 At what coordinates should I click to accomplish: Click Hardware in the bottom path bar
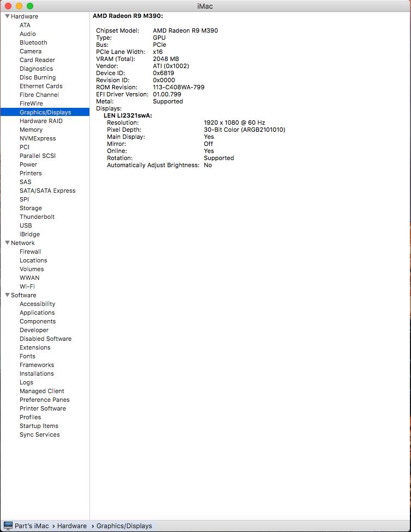tap(71, 526)
